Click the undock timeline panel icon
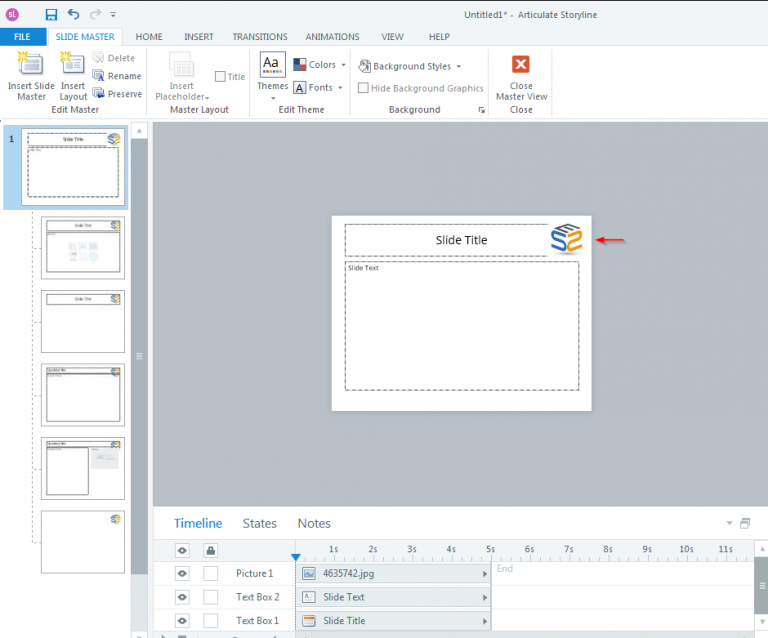The image size is (768, 638). pyautogui.click(x=745, y=523)
